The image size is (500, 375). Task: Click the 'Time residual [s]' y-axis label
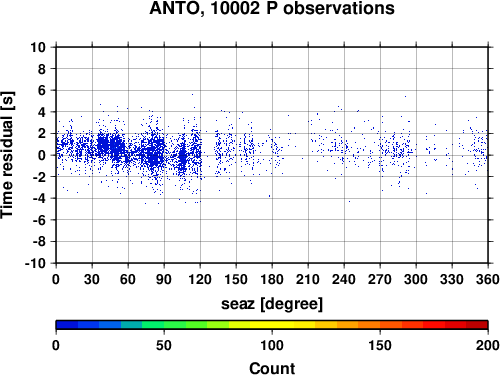7,155
